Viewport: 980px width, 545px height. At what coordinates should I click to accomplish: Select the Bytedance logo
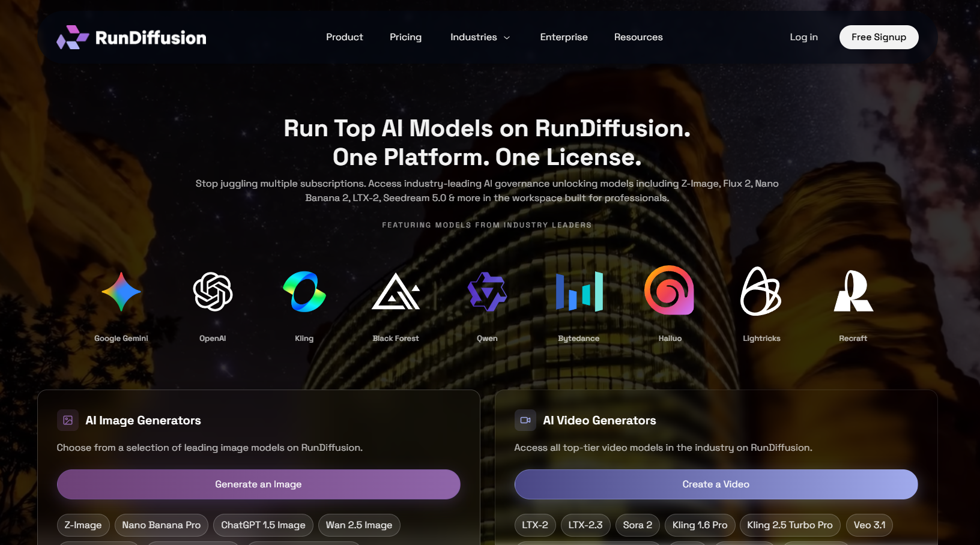point(579,292)
